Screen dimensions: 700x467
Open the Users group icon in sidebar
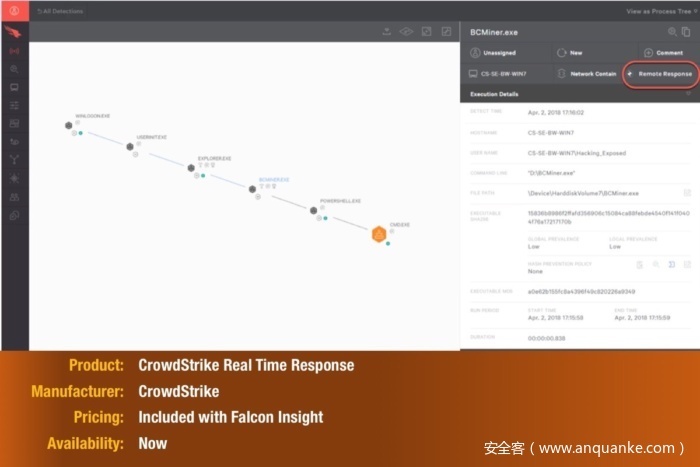14,197
